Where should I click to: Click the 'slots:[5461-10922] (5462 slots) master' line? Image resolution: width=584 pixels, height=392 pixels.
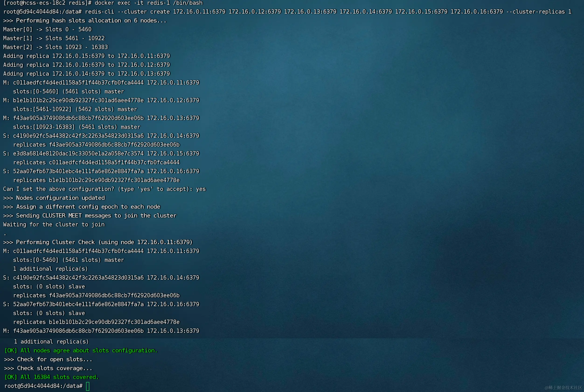(75, 109)
